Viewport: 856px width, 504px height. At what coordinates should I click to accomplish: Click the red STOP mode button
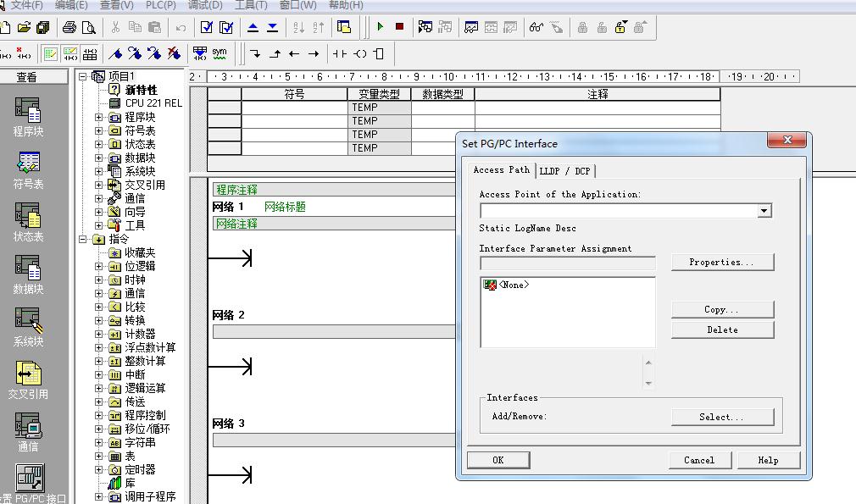click(x=399, y=27)
